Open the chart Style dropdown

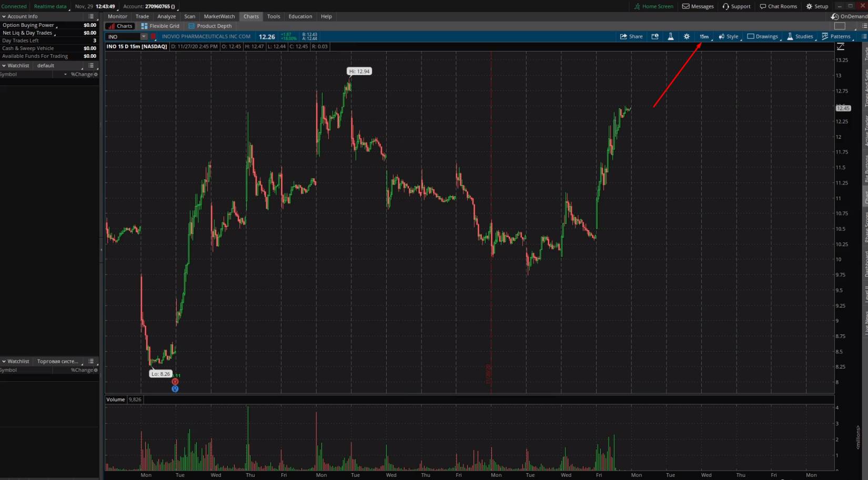pyautogui.click(x=729, y=37)
